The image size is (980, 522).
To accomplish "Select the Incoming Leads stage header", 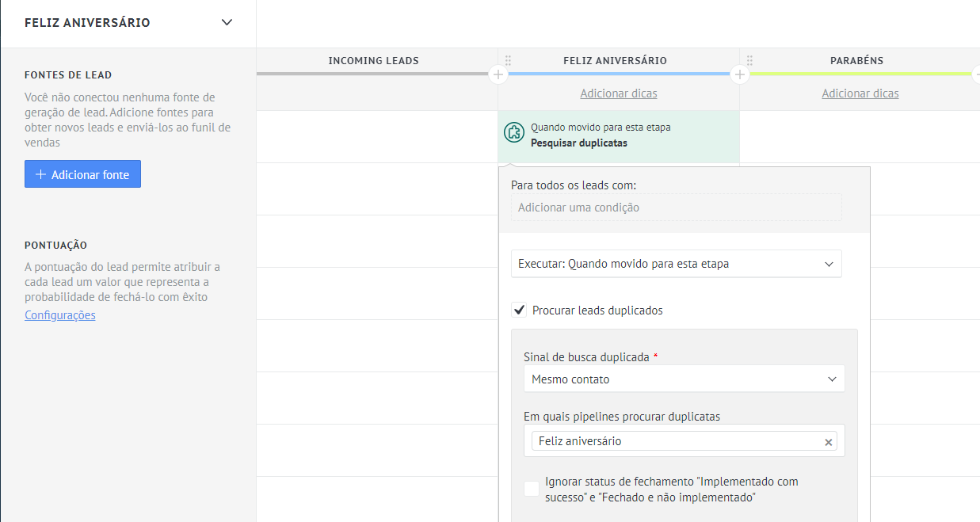I will tap(373, 60).
